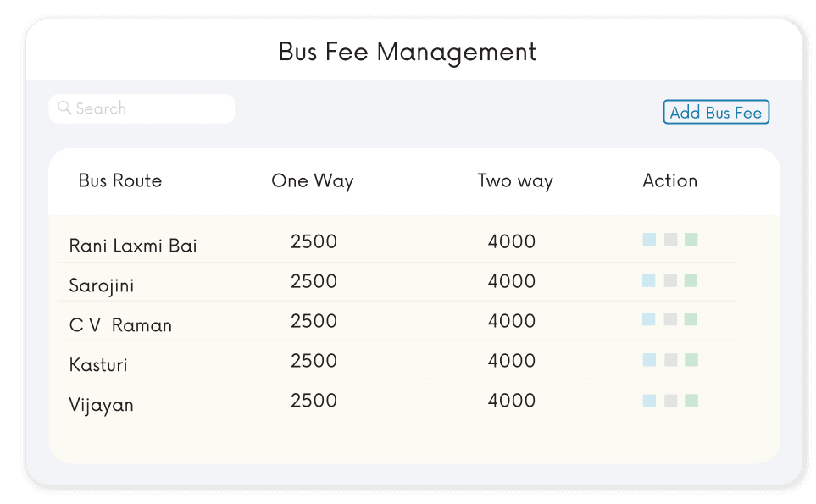
Task: Select the Vijayan one-way fee value 2500
Action: click(314, 401)
